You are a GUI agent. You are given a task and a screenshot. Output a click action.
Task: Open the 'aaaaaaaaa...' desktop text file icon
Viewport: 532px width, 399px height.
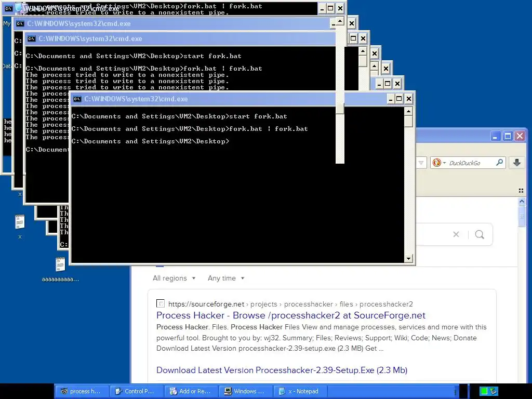(60, 264)
